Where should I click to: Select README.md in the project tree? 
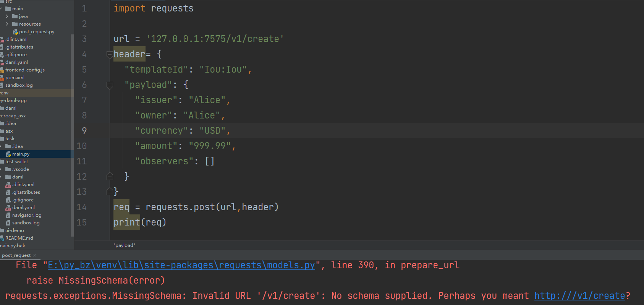tap(19, 238)
